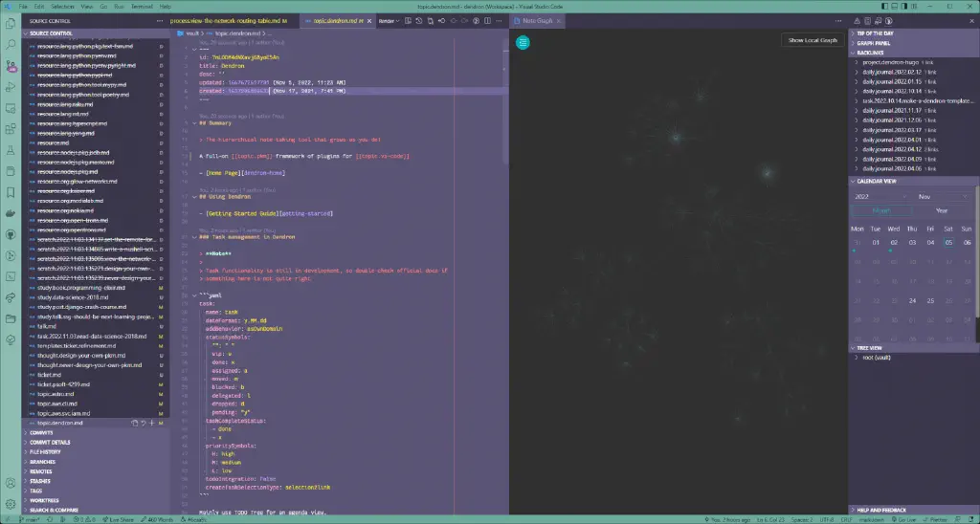
Task: Click the Open File icon for topic.dendron.md
Action: [x=134, y=423]
